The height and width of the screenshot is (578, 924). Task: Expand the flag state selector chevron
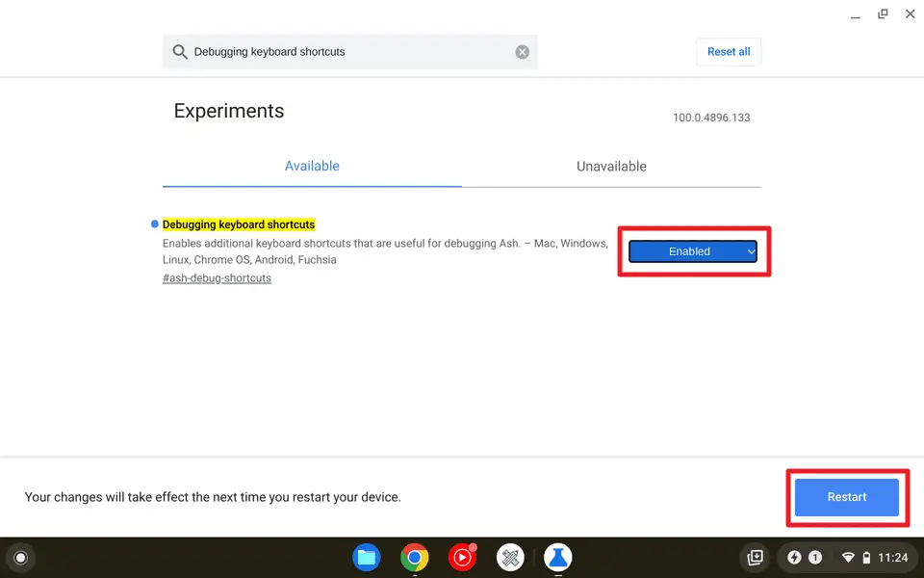click(750, 250)
